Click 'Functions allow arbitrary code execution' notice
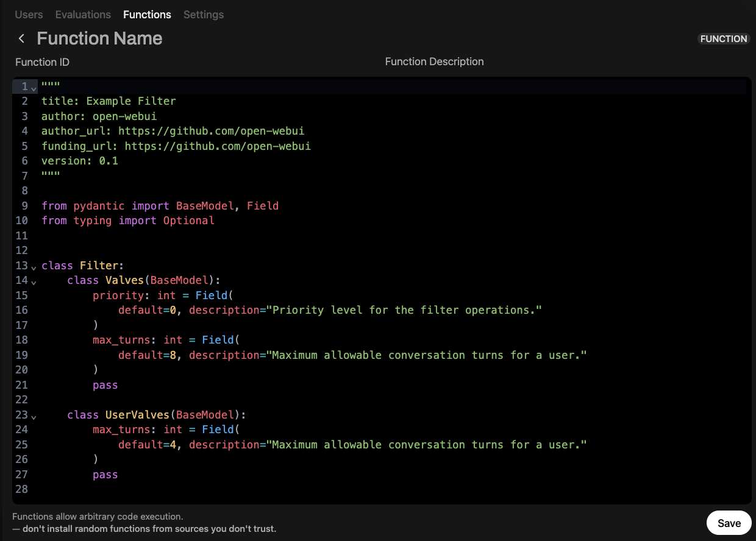756x541 pixels. (98, 517)
